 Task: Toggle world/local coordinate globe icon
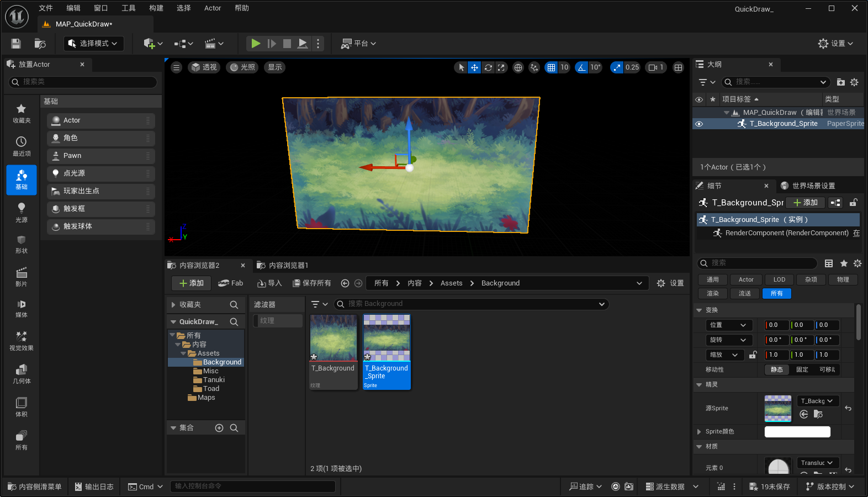pyautogui.click(x=518, y=67)
